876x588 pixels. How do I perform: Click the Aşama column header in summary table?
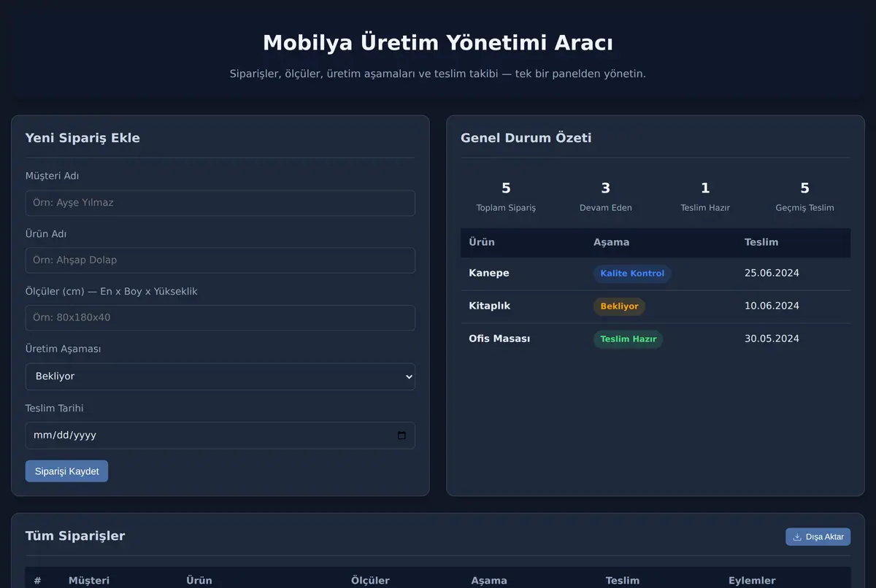[611, 242]
